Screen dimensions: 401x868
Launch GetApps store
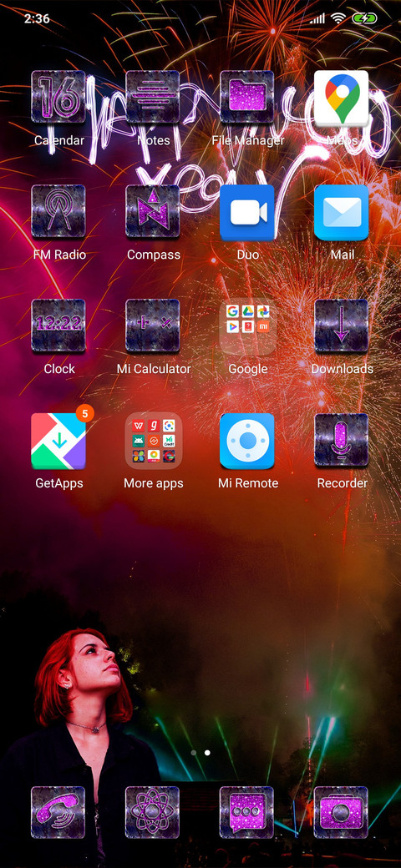[x=58, y=442]
